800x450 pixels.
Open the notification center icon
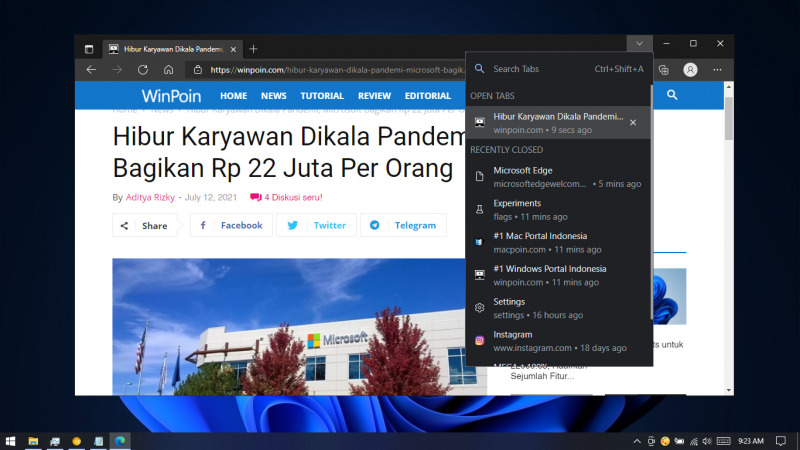pyautogui.click(x=781, y=441)
